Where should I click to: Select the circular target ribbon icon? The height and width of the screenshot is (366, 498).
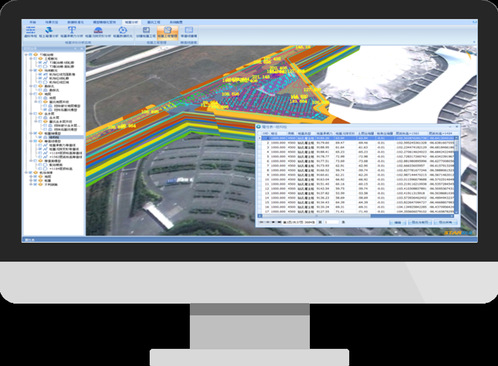point(123,30)
